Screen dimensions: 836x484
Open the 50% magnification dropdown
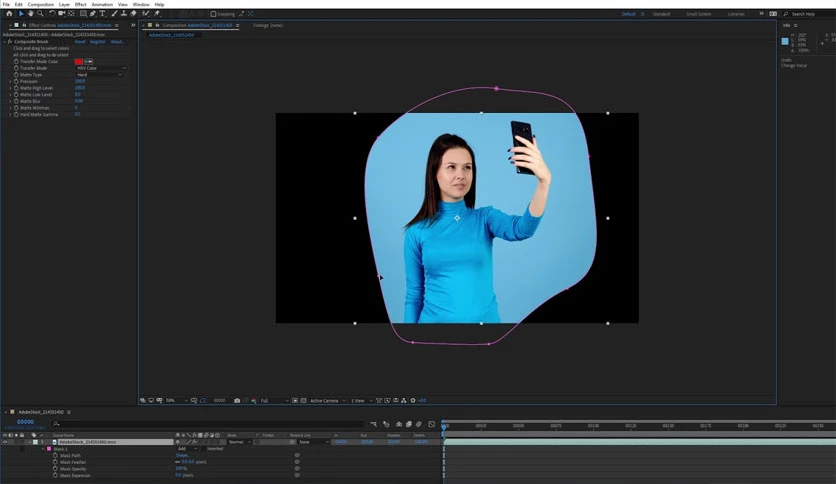pos(176,400)
